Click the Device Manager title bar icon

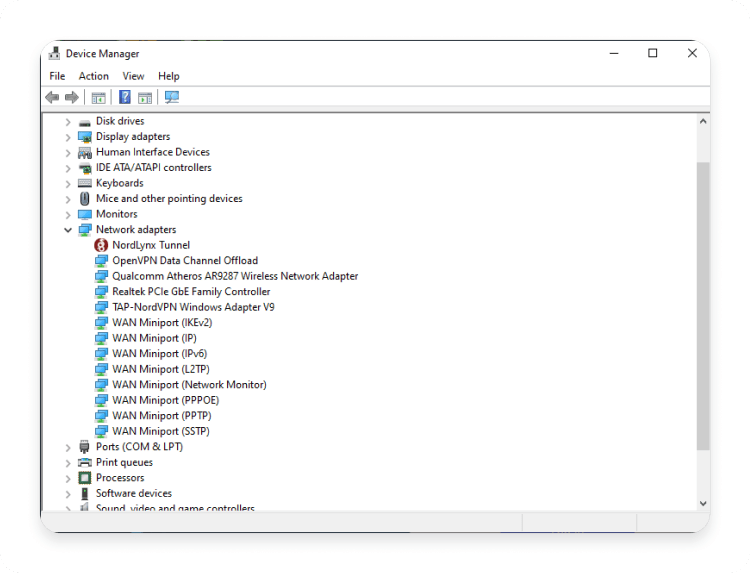click(55, 53)
